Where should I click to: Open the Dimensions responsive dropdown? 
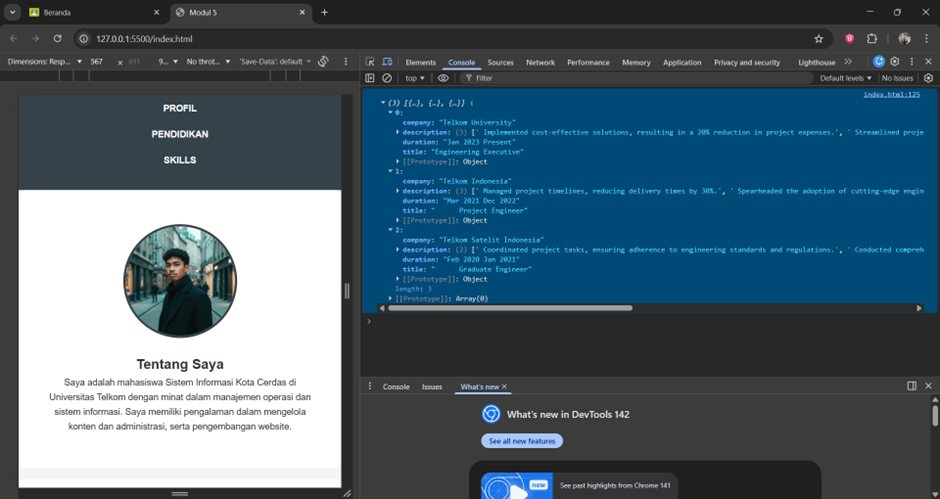44,62
